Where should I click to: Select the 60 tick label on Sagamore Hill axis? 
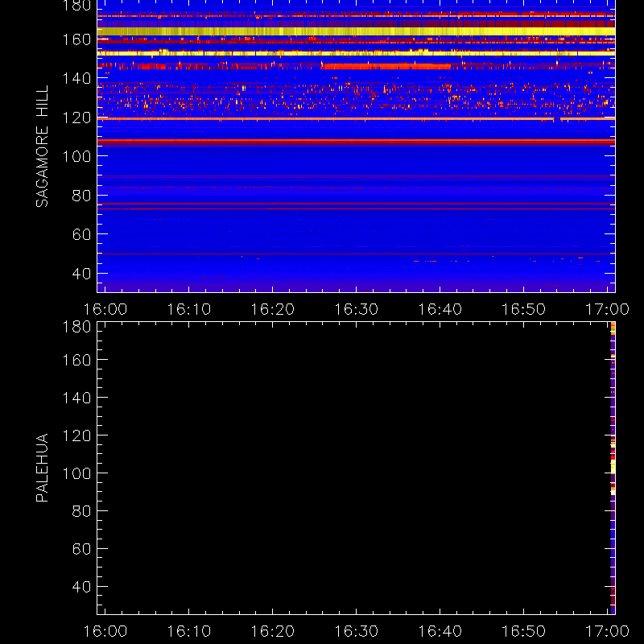point(81,234)
